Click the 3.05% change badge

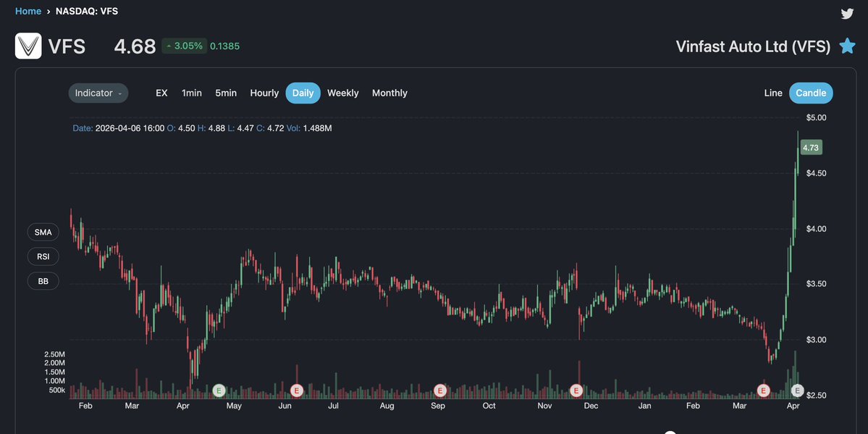[x=185, y=46]
